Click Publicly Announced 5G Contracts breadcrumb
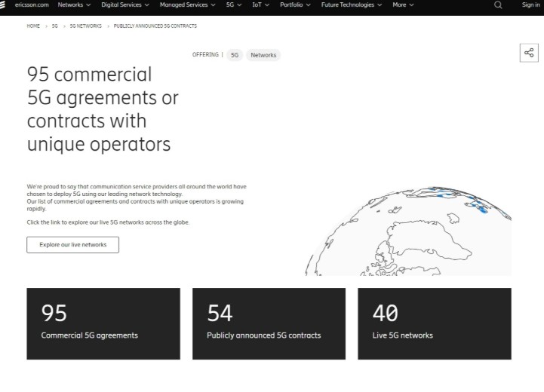This screenshot has width=544, height=392. (x=155, y=26)
